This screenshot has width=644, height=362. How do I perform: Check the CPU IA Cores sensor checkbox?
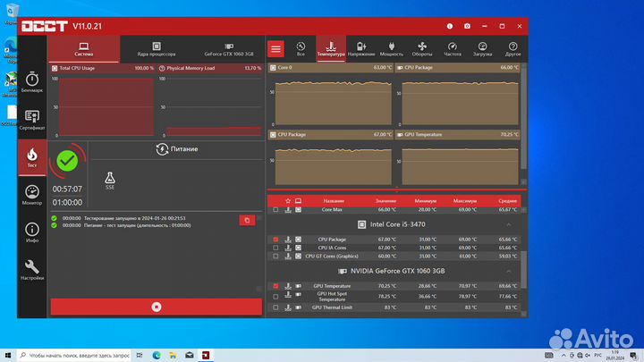click(x=275, y=248)
